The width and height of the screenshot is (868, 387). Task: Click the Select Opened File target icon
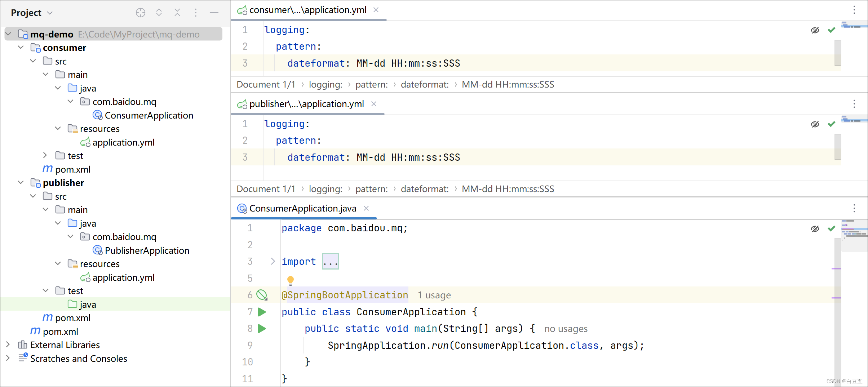click(x=141, y=13)
